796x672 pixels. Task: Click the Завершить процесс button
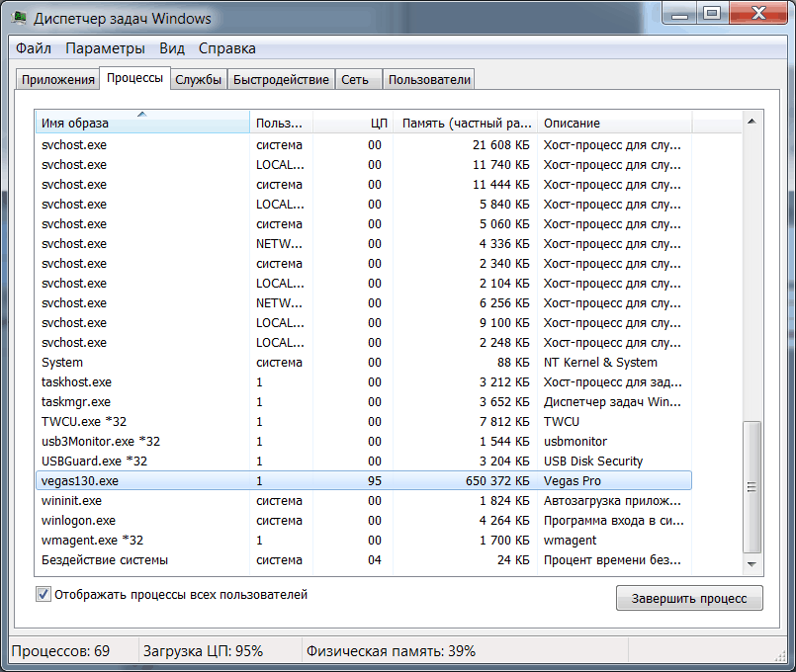tap(689, 599)
